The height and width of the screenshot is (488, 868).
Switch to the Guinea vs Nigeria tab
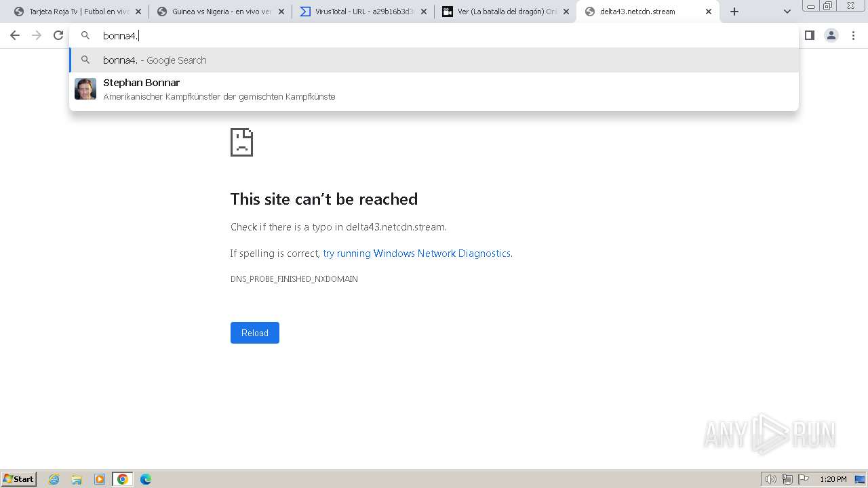point(220,12)
